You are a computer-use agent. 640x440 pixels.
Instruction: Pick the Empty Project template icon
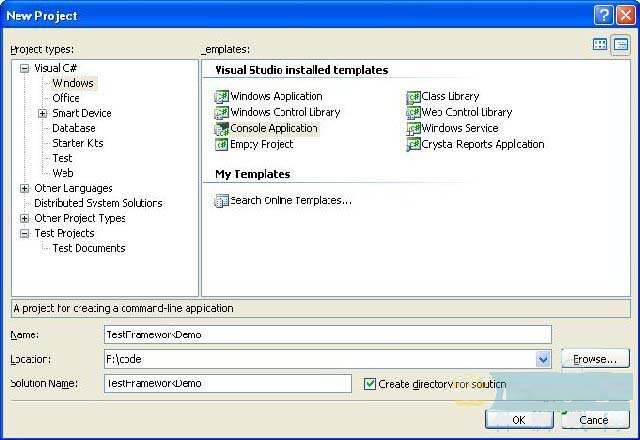222,145
